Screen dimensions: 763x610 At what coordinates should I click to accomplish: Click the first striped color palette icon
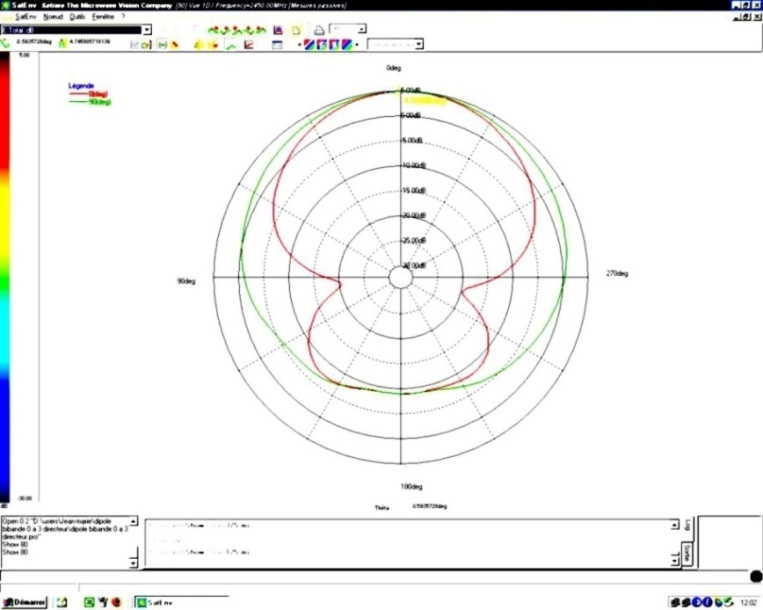pos(310,44)
